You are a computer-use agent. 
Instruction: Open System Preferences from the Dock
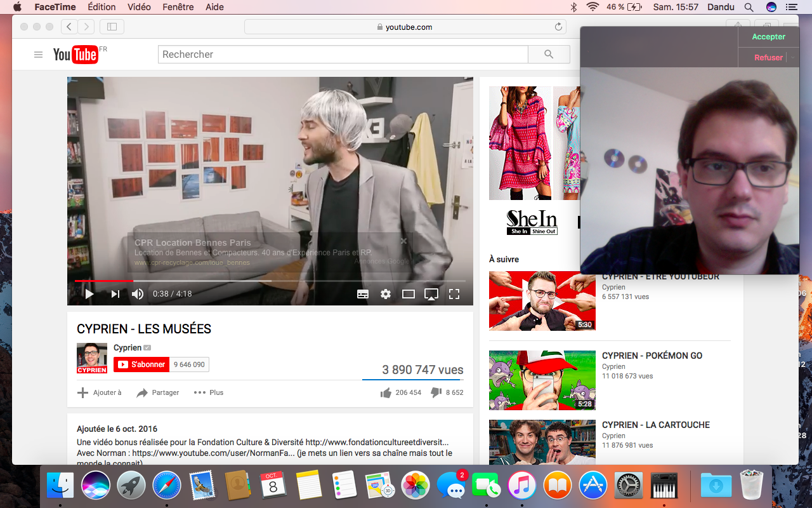(629, 486)
